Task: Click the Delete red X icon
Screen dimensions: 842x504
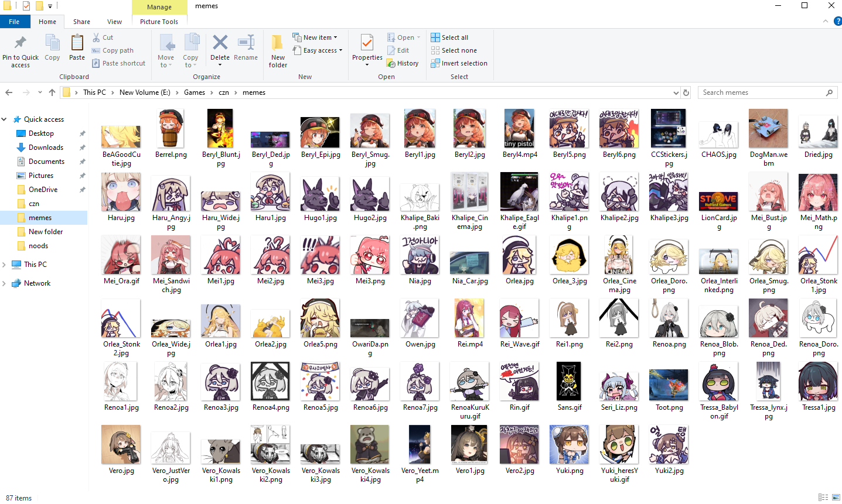Action: point(220,42)
